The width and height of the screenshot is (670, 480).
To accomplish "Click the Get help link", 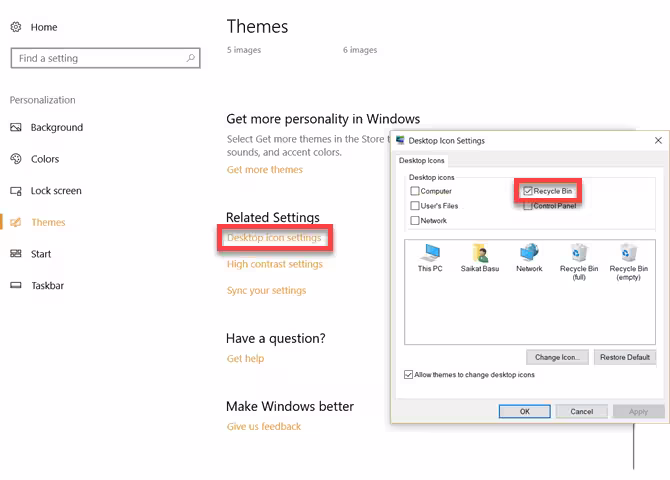I will click(245, 359).
